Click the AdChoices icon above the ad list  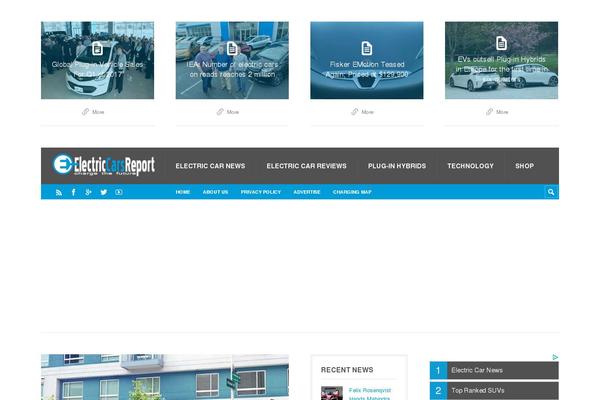555,357
